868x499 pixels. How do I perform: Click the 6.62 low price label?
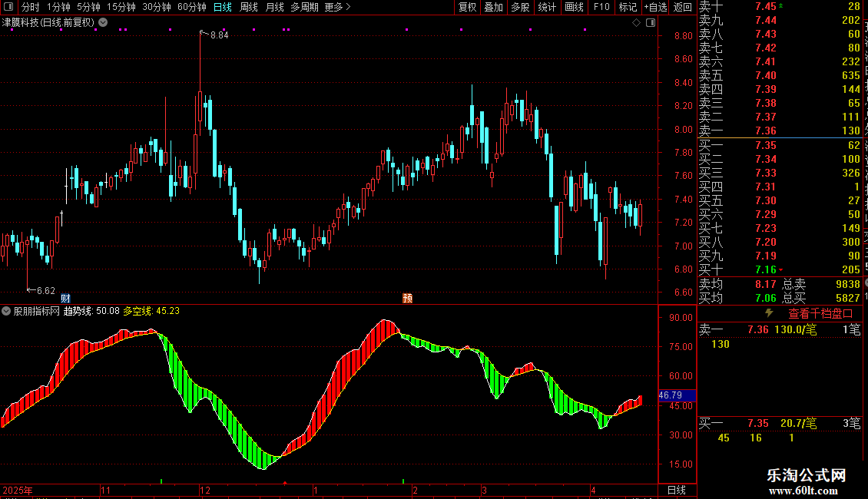click(x=46, y=290)
